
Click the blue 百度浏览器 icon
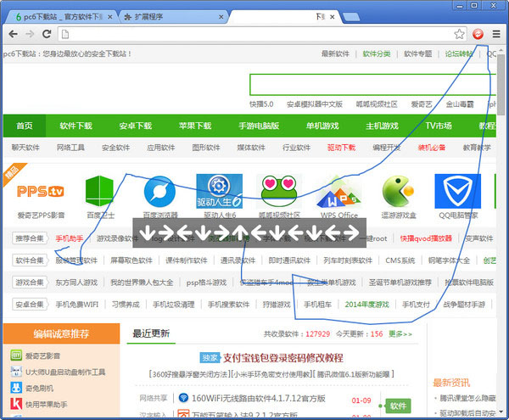(159, 191)
